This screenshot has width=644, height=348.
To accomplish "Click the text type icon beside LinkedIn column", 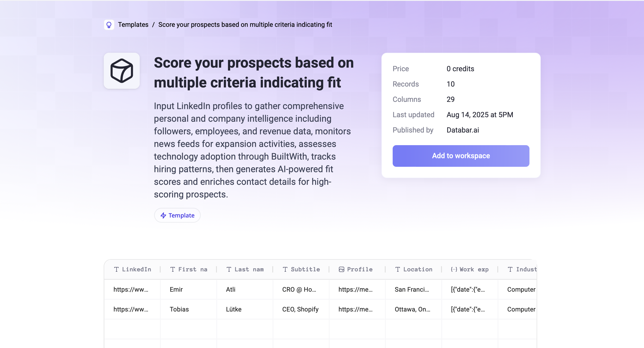I will (116, 269).
